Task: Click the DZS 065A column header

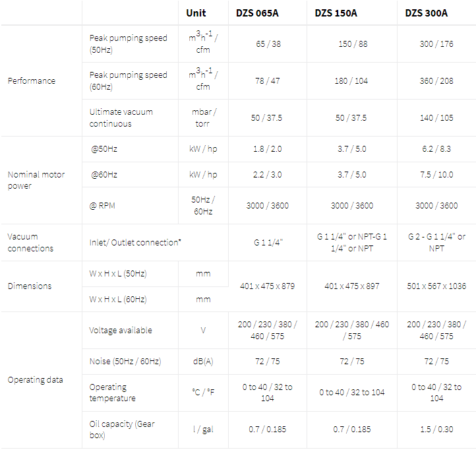Action: [257, 13]
